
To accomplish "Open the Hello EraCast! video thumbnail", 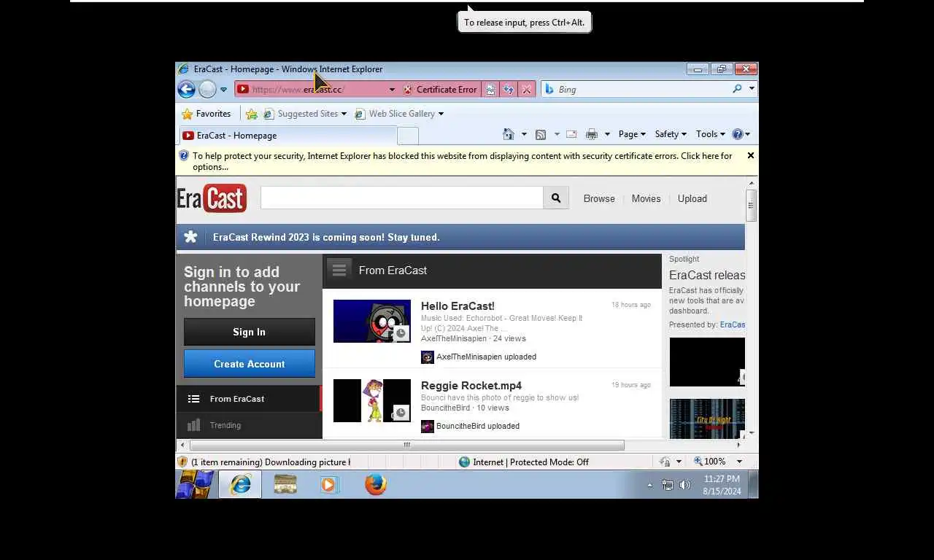I will tap(372, 321).
